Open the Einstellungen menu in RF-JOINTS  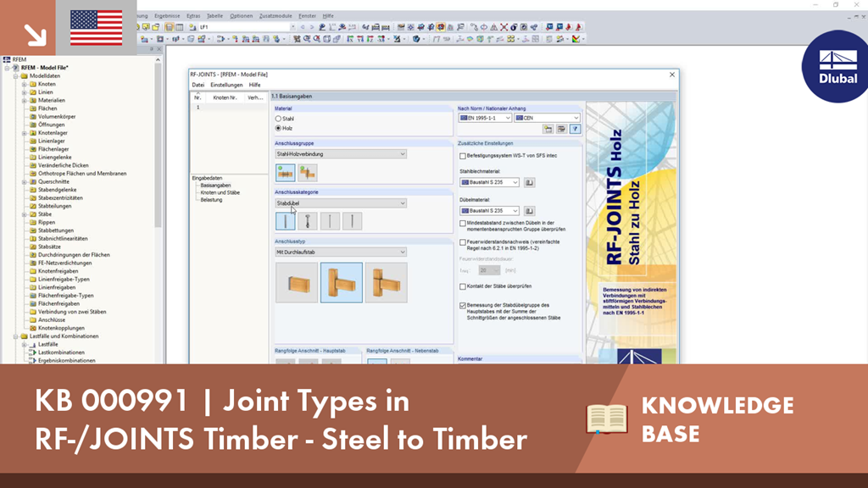point(226,86)
